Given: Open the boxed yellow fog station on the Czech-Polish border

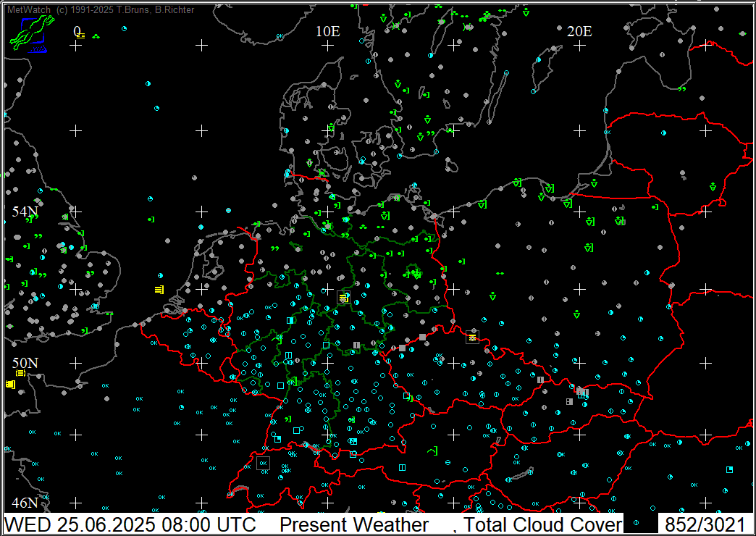Looking at the screenshot, I should tap(472, 338).
